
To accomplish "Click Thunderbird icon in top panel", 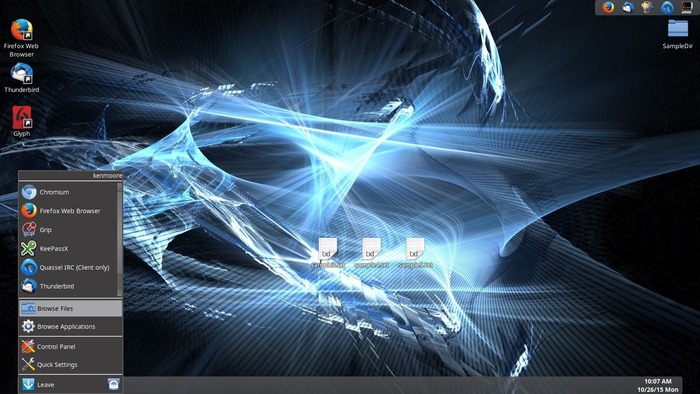I will 628,8.
